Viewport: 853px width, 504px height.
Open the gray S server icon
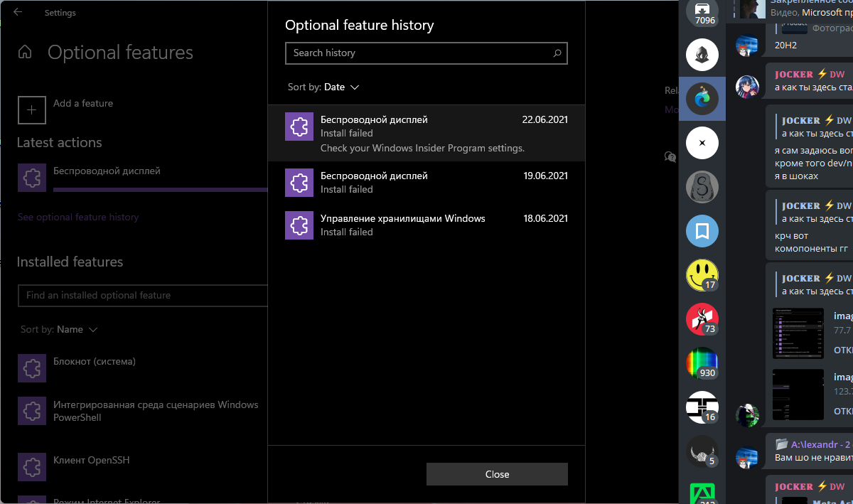click(702, 187)
